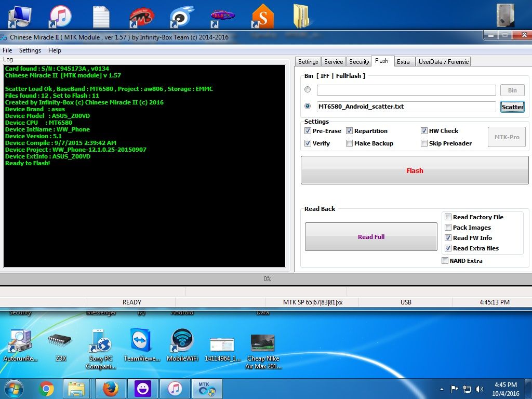Open the taskbar clock showing 4:45 PM
Viewport: 532px width, 399px height.
pyautogui.click(x=506, y=389)
